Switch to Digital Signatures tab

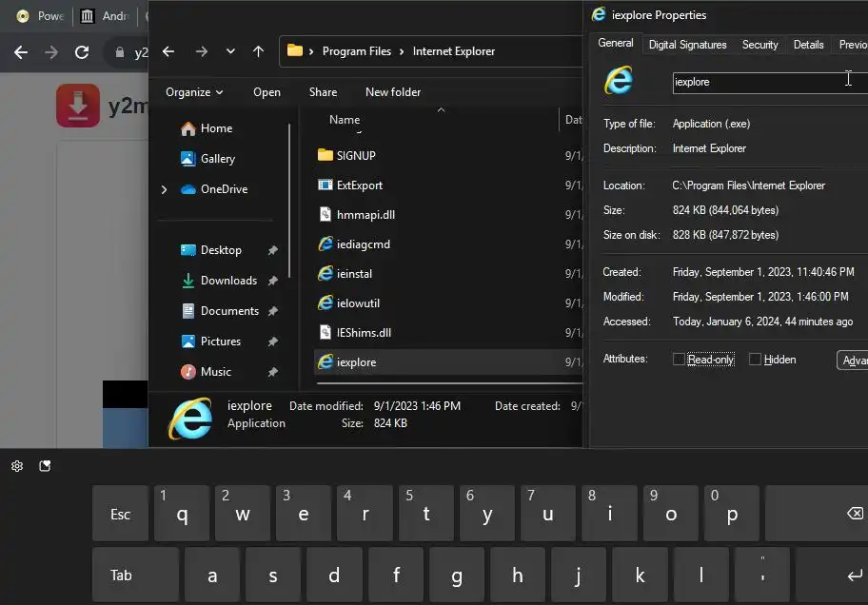tap(687, 45)
